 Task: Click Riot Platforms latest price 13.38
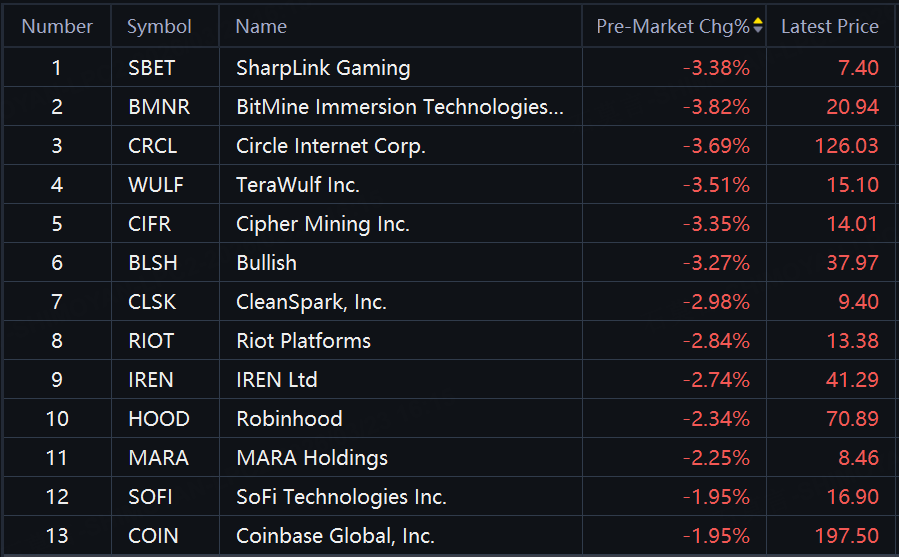click(x=853, y=341)
